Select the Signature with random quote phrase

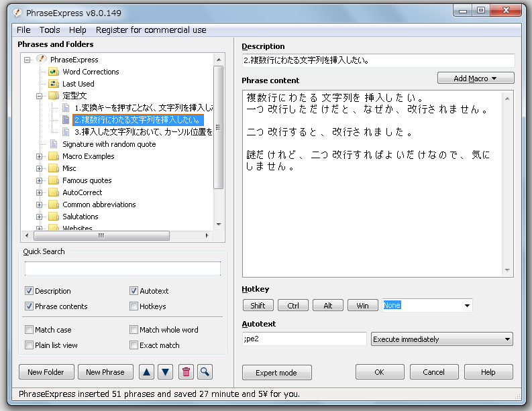point(109,144)
